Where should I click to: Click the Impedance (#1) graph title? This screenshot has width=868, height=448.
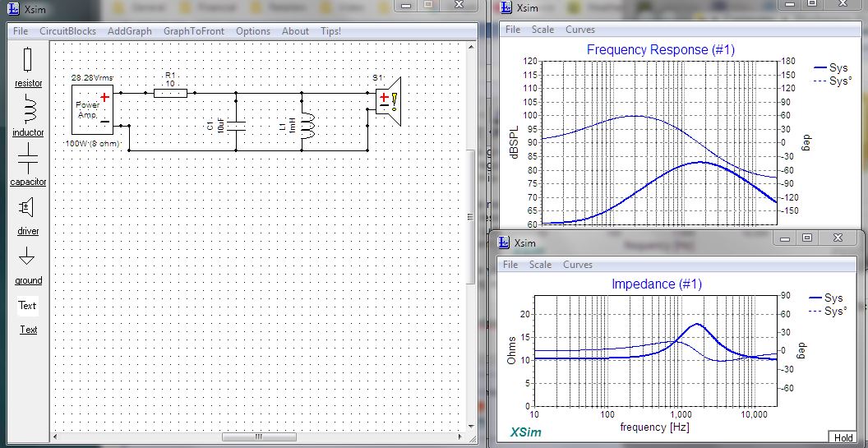657,284
